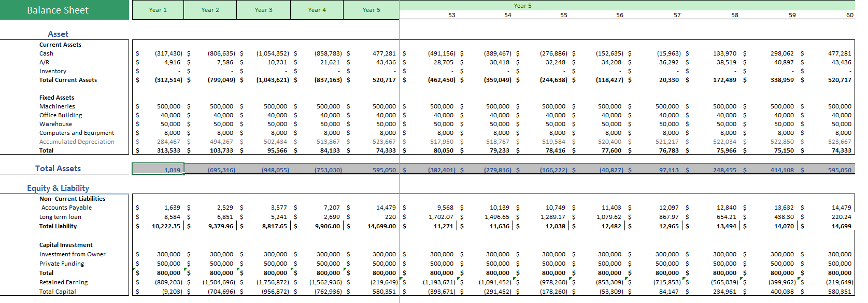Select the Private Funding label
868x303 pixels.
[x=62, y=264]
